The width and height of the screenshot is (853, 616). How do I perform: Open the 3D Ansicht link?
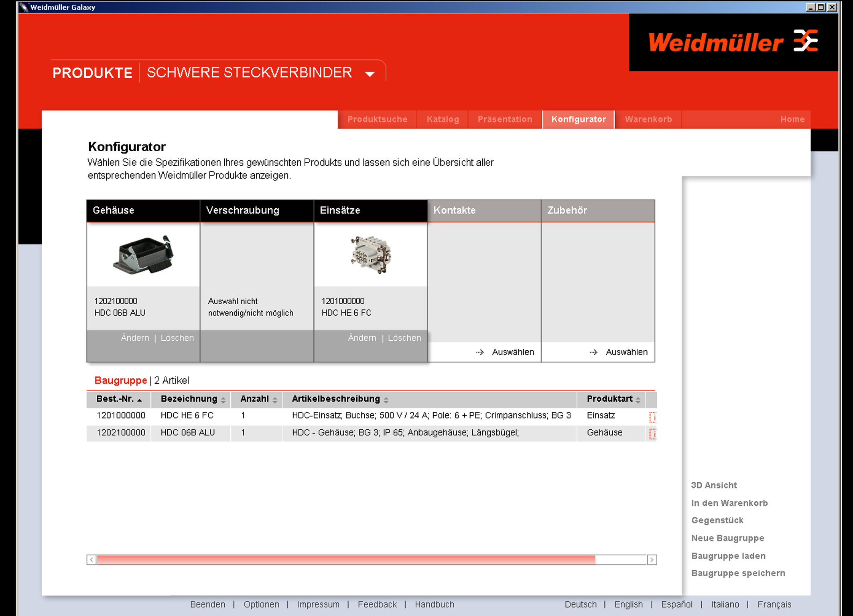[714, 485]
